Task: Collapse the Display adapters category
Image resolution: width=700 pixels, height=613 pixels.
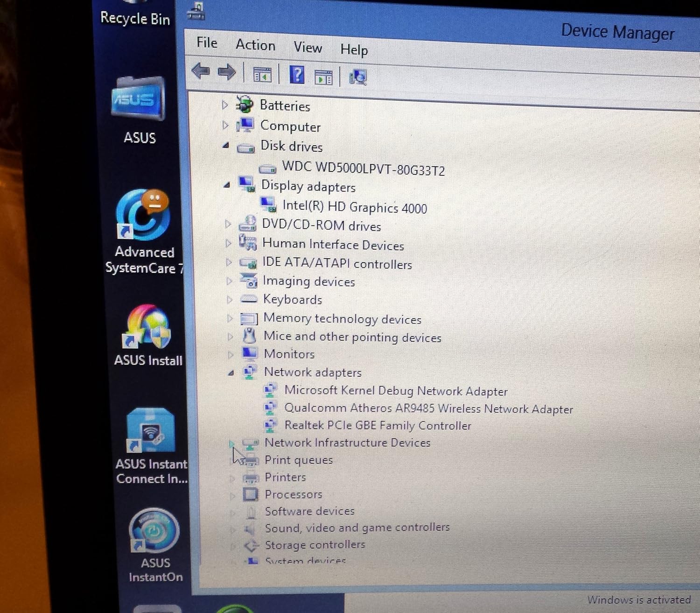Action: point(227,185)
